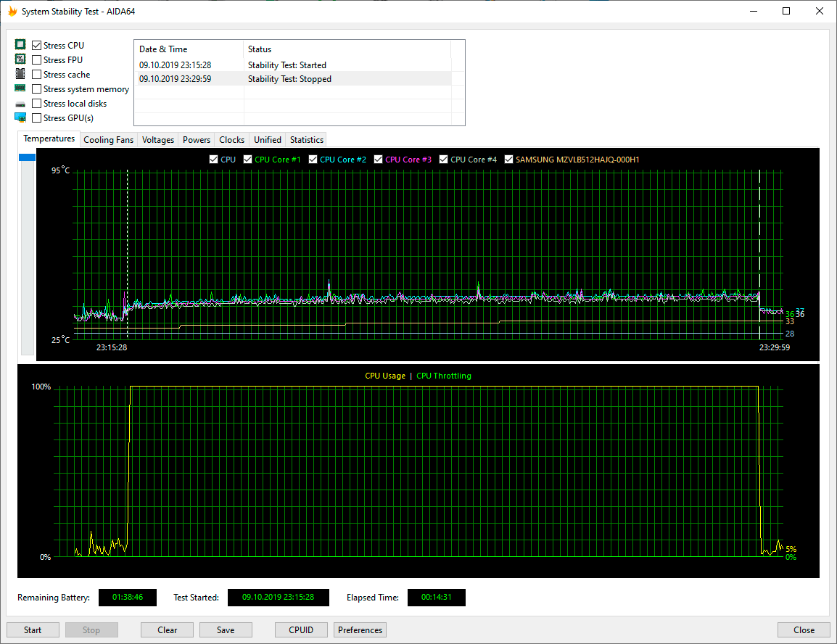Hide the CPU temperature graph line
Viewport: 837px width, 644px height.
tap(213, 159)
